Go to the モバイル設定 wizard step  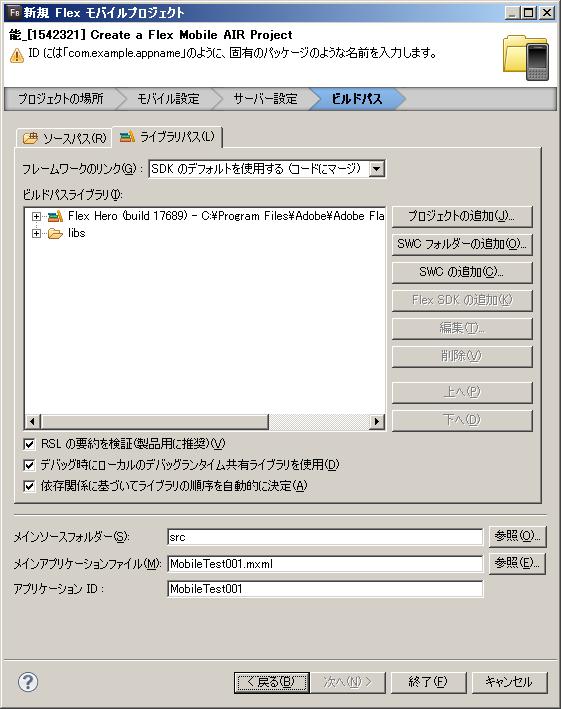pos(168,99)
